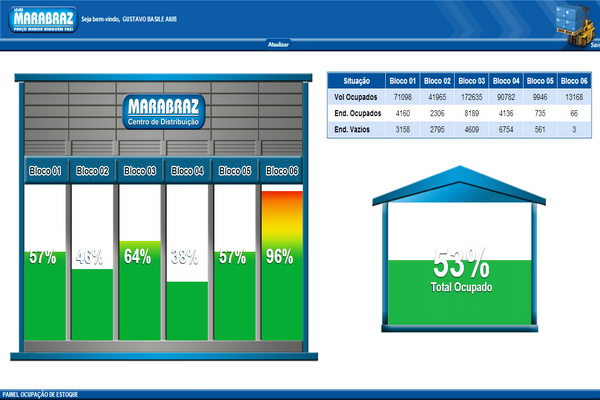Click the value 13168 in table
The width and height of the screenshot is (600, 400).
click(574, 97)
